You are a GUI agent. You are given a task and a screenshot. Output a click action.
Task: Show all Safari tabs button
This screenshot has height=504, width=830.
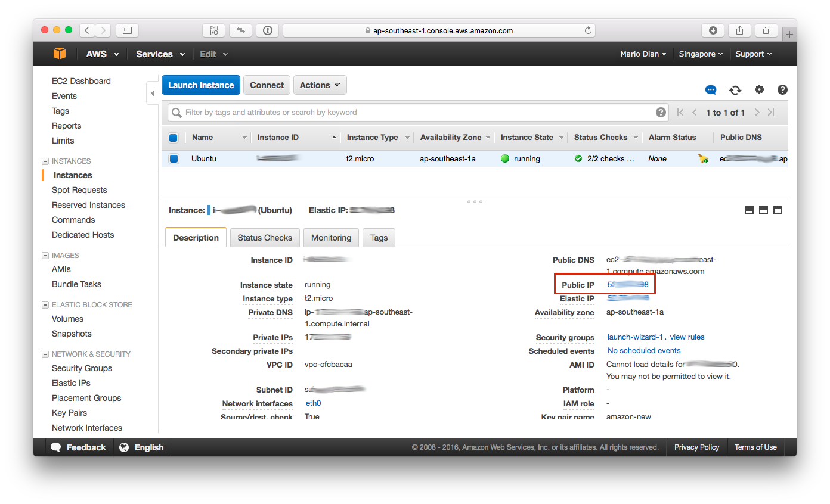[x=766, y=30]
